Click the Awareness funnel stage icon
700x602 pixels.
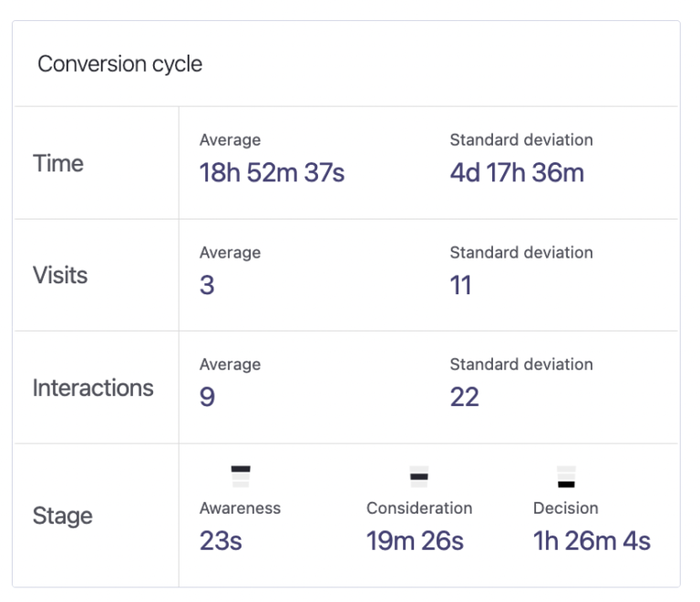click(241, 476)
